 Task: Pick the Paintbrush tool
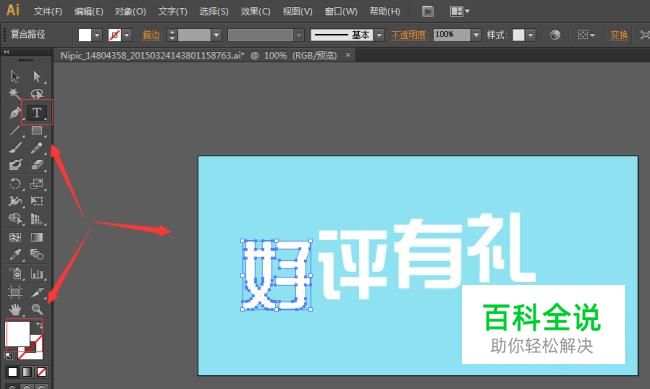tap(15, 148)
